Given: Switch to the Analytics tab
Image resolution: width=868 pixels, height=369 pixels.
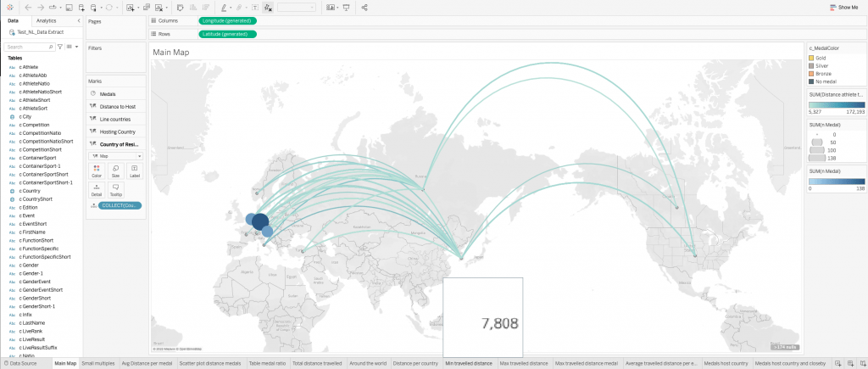Looking at the screenshot, I should point(47,20).
